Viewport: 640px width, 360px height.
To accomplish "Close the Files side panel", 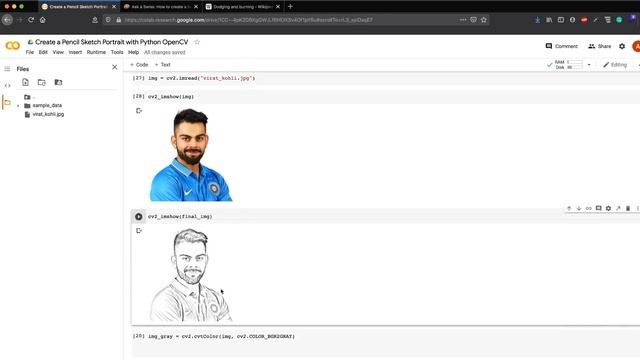I will (x=115, y=67).
